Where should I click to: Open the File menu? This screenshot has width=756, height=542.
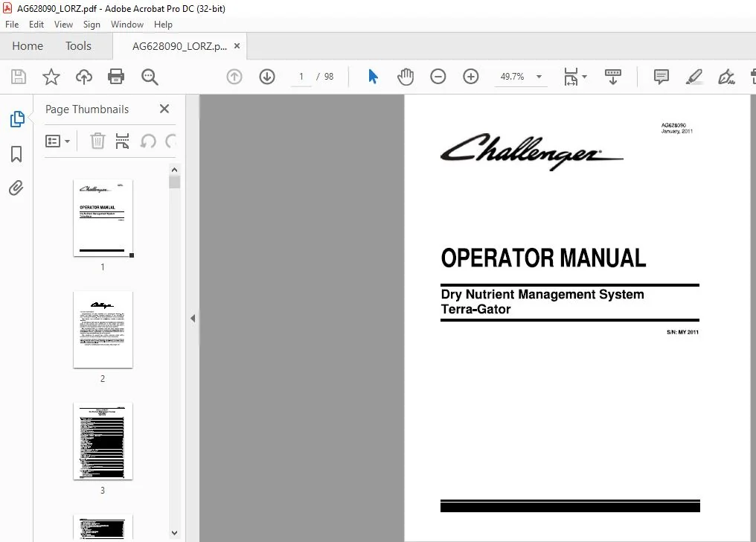(x=12, y=25)
